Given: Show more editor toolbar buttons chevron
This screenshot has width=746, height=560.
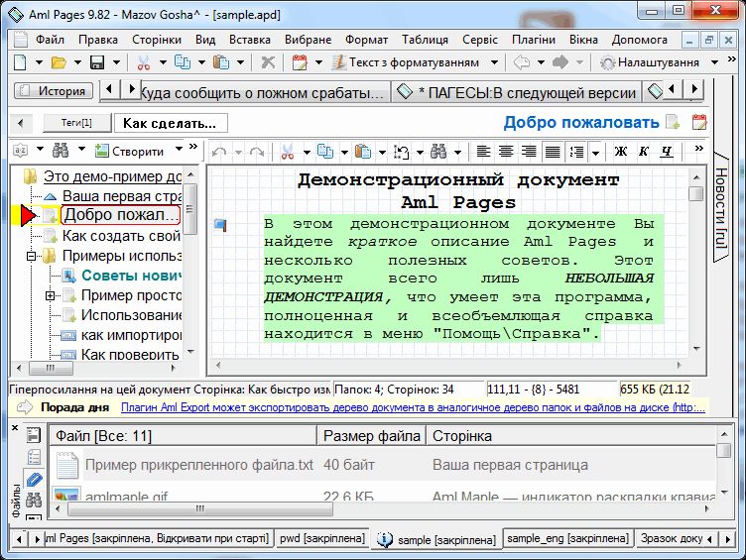Looking at the screenshot, I should tap(698, 149).
